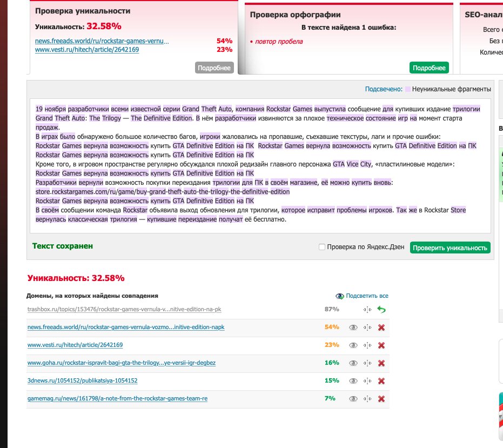This screenshot has height=448, width=503.
Task: Click the 16% value in the goha.ru row
Action: click(332, 363)
